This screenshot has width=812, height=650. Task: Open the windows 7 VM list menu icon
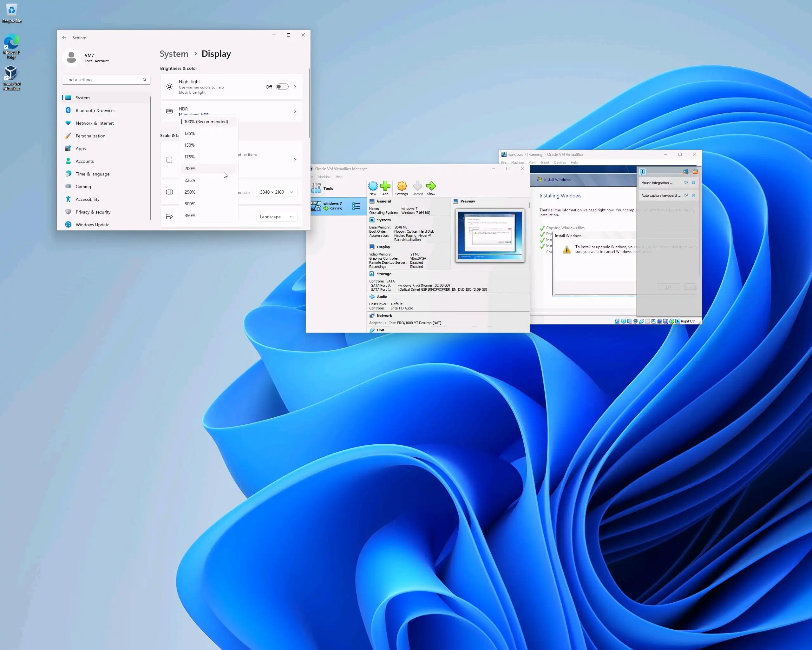click(x=356, y=206)
